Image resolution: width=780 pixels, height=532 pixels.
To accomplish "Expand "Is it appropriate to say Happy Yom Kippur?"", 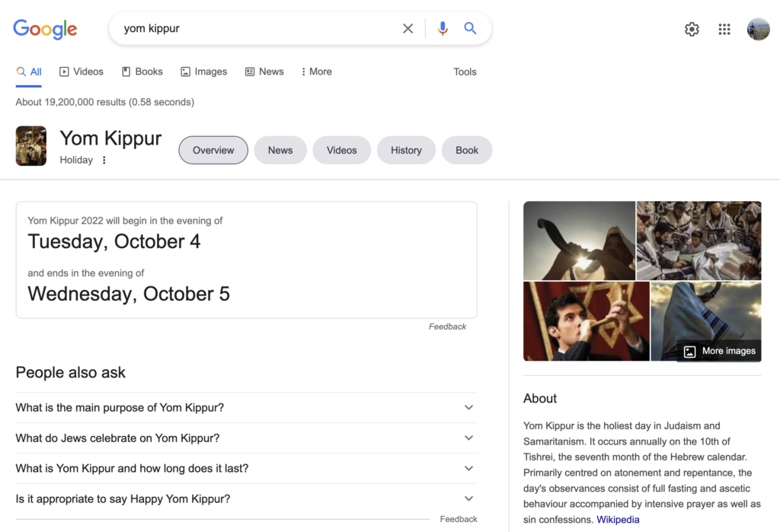I will (246, 499).
